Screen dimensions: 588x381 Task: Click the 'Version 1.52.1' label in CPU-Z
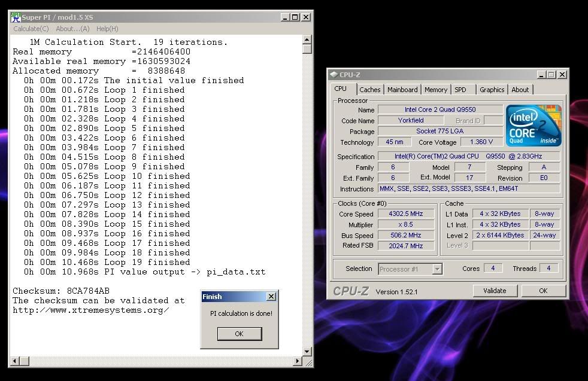pyautogui.click(x=397, y=292)
